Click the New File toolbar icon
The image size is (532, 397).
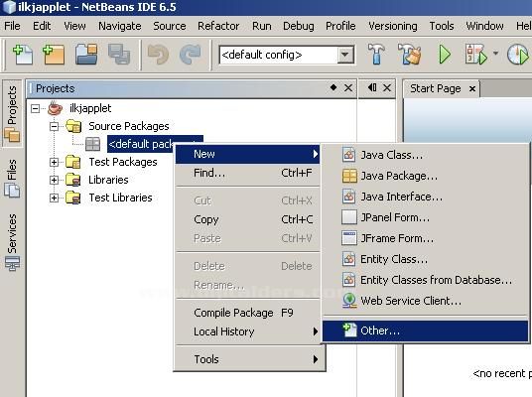23,55
